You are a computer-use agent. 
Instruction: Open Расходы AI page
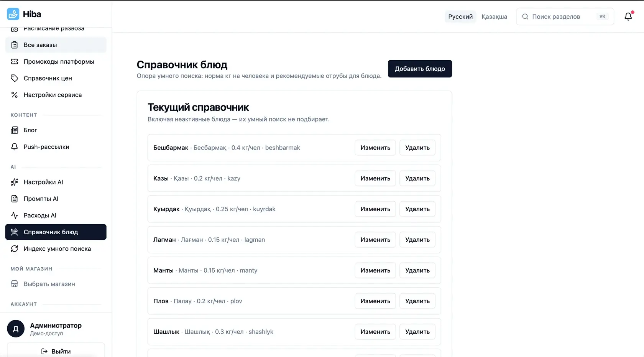56,215
